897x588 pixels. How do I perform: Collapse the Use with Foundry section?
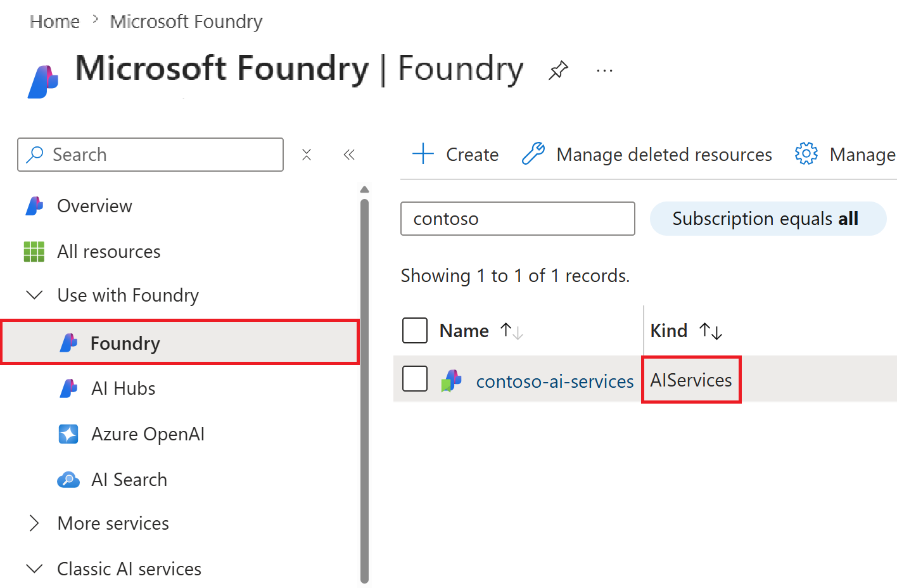click(x=34, y=295)
